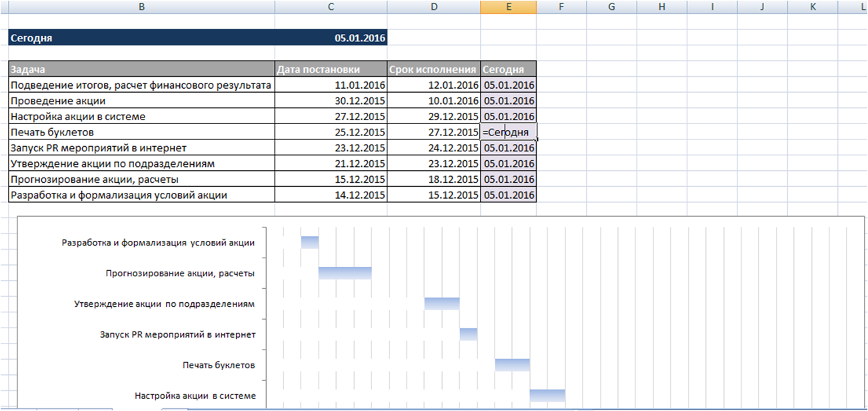868x411 pixels.
Task: Click the Gantt bar for "Прогнозирование акции, расчеты"
Action: click(345, 273)
